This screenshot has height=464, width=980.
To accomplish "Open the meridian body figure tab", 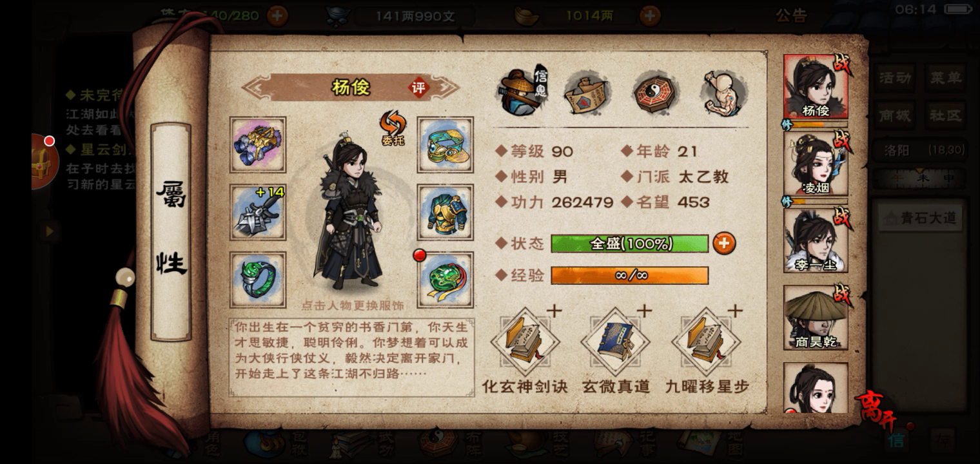I will coord(724,92).
